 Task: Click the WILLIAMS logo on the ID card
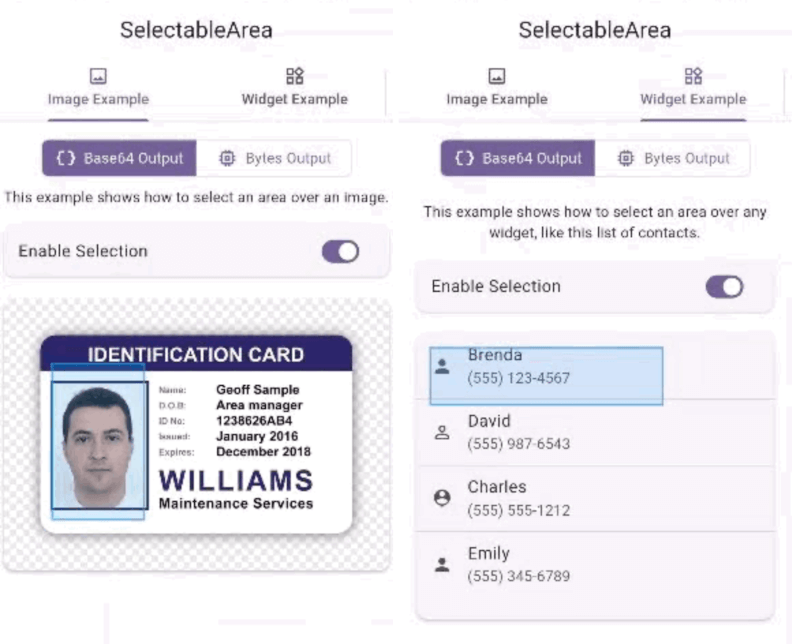click(236, 482)
